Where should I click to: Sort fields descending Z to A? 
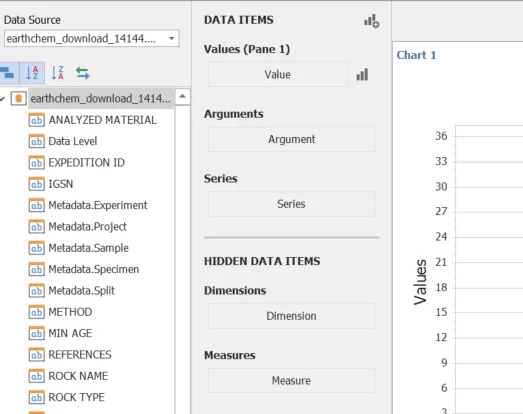click(57, 73)
